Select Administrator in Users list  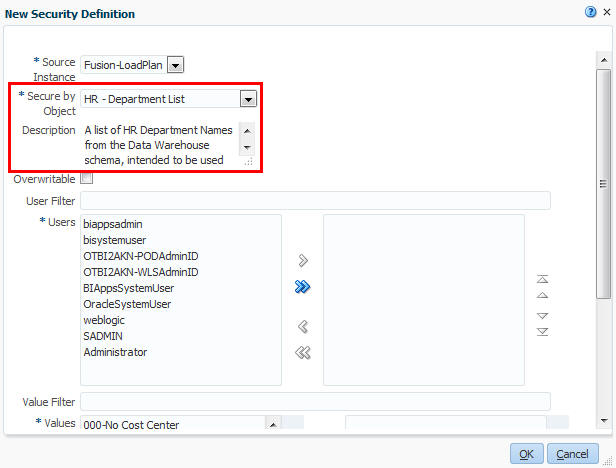(x=115, y=352)
